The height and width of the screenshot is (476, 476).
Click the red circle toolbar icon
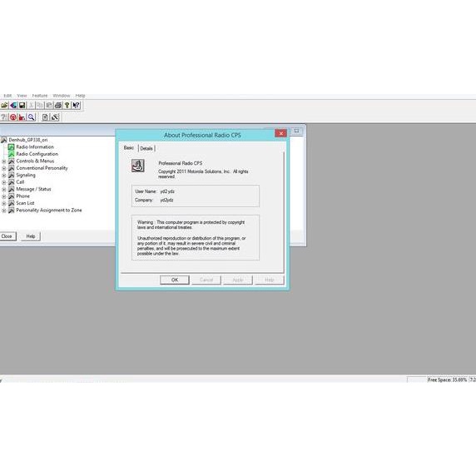pyautogui.click(x=13, y=117)
